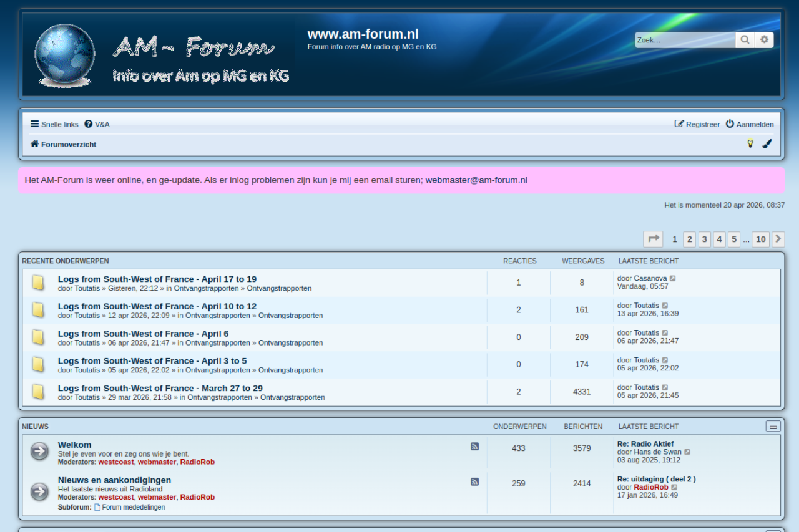Click the latest post icon in the 06 apr 2026, 21:47 row
The image size is (799, 532).
click(x=665, y=333)
